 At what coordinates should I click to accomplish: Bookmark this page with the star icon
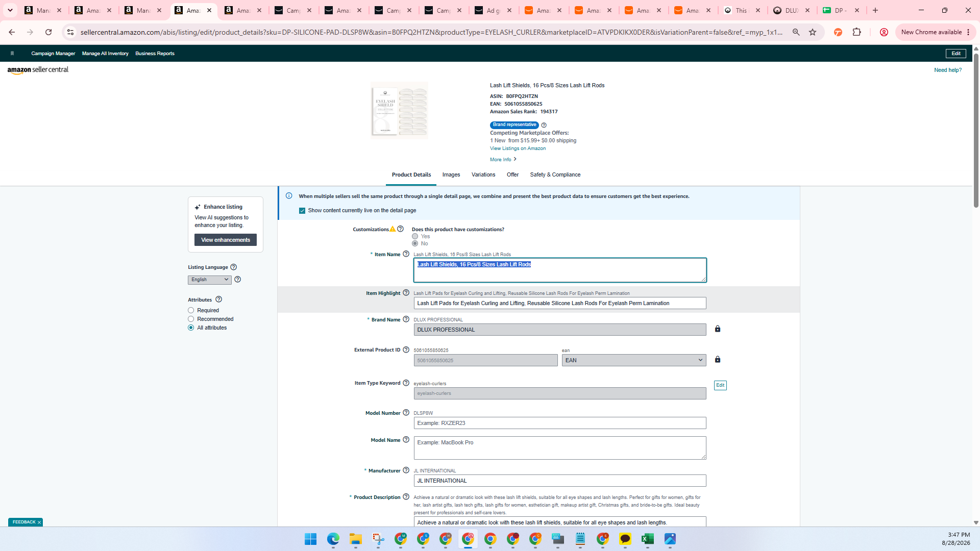(x=813, y=32)
